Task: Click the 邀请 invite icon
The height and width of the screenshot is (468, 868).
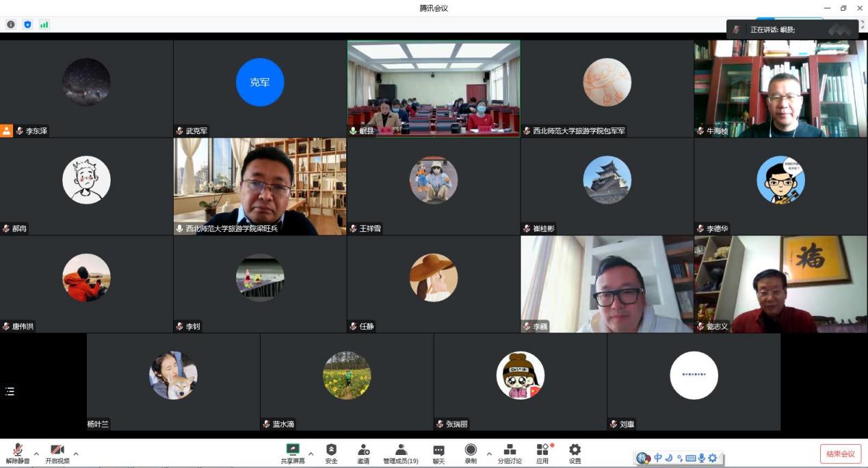Action: pos(363,452)
